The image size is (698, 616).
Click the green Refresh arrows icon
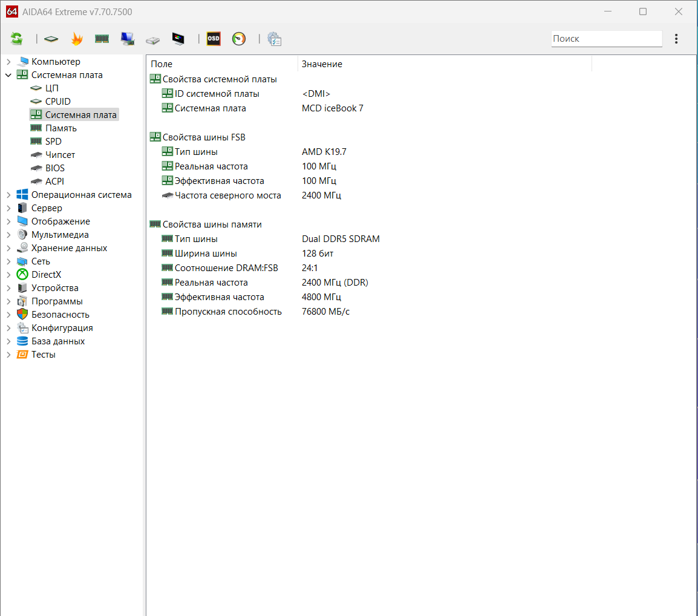point(16,39)
